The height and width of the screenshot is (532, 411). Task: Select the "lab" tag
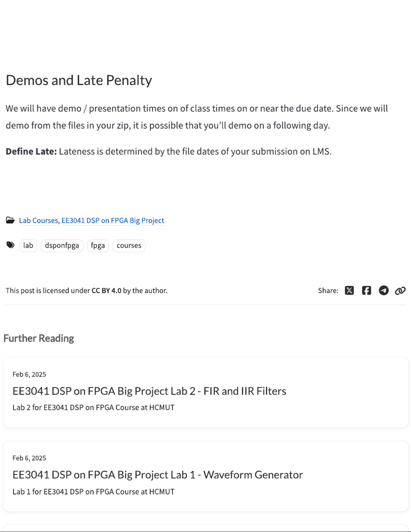[28, 245]
